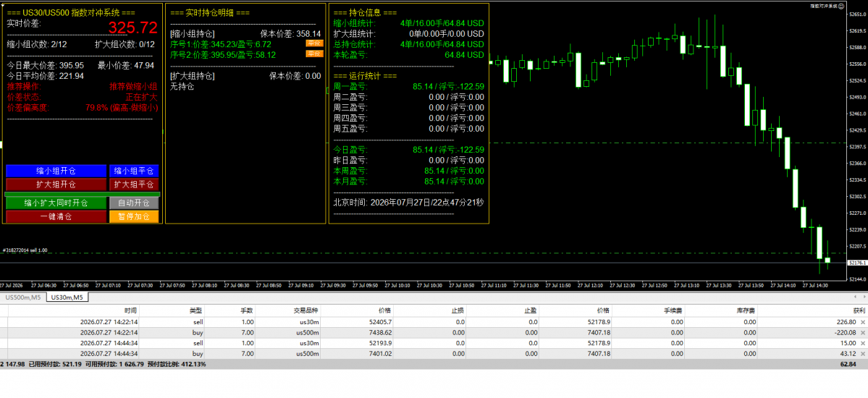Sort orders by the 获利 column header
The width and height of the screenshot is (868, 398).
coord(858,310)
